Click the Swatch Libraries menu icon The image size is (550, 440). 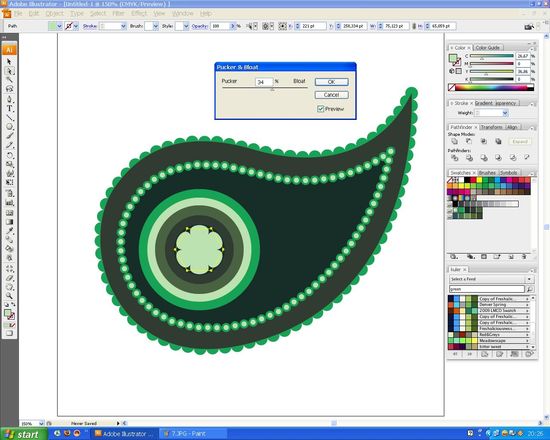[x=454, y=257]
